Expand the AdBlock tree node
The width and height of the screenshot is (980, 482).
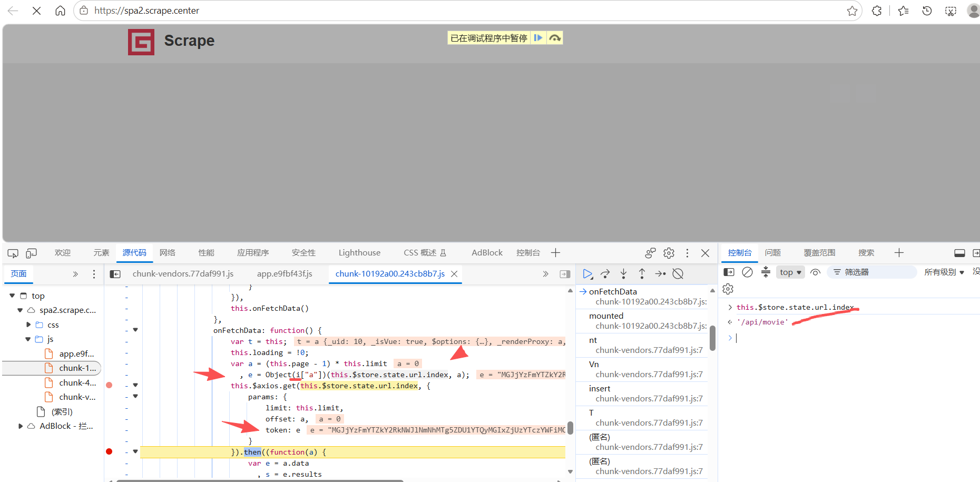(x=20, y=426)
